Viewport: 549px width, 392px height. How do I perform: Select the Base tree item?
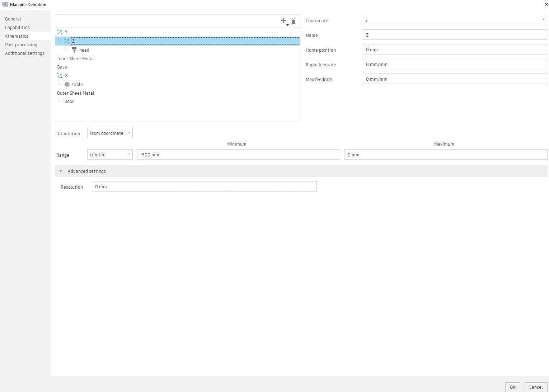tap(62, 67)
